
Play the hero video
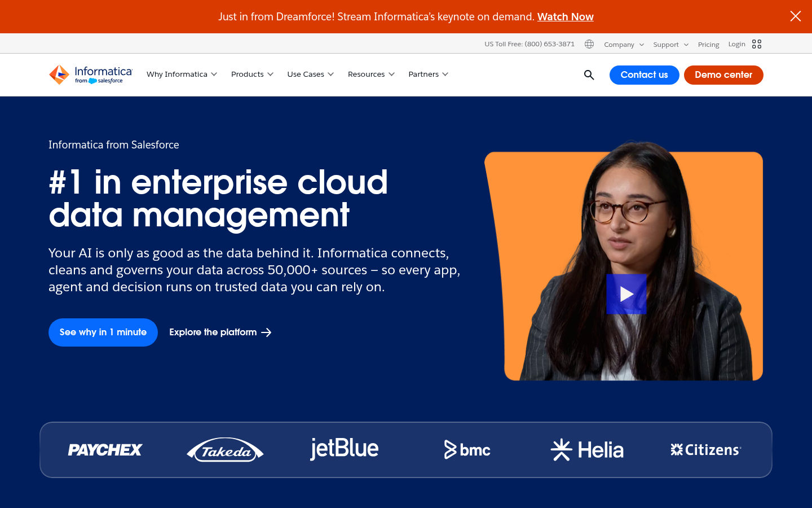626,294
